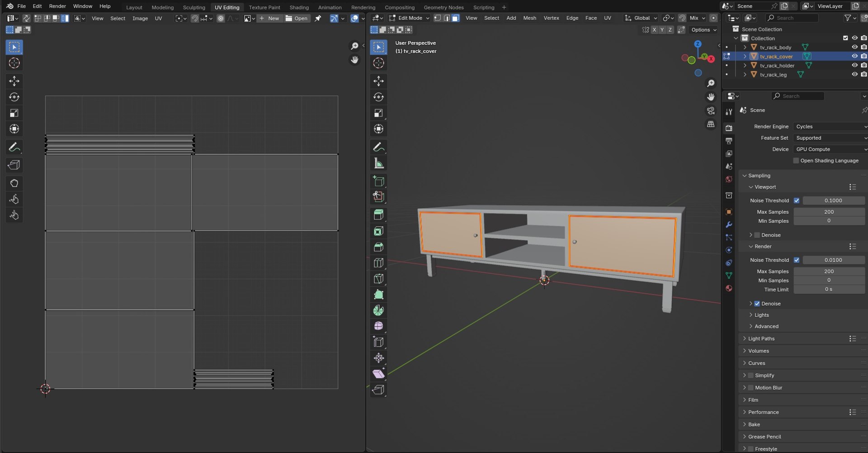The width and height of the screenshot is (868, 453).
Task: Open the Modifiers wrench properties tab
Action: click(729, 225)
